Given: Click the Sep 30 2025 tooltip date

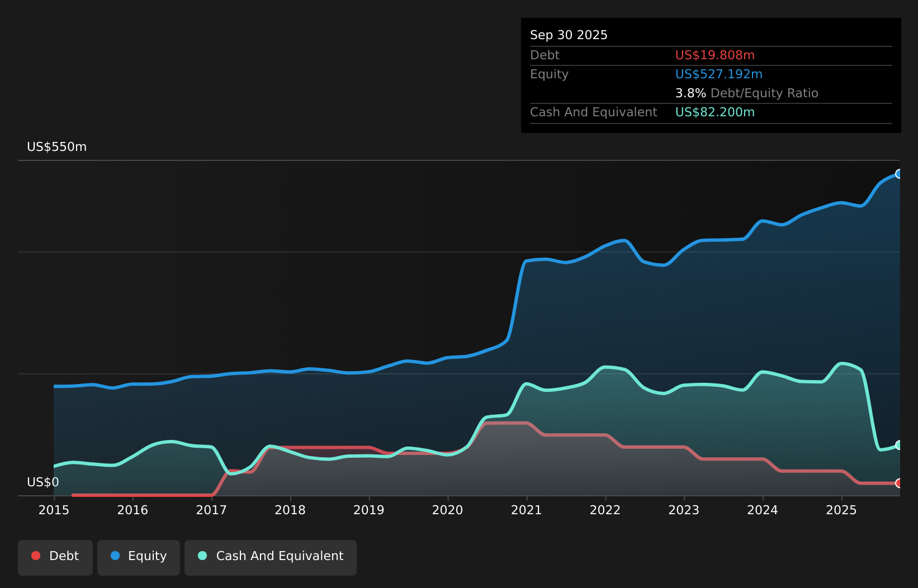Looking at the screenshot, I should tap(569, 35).
